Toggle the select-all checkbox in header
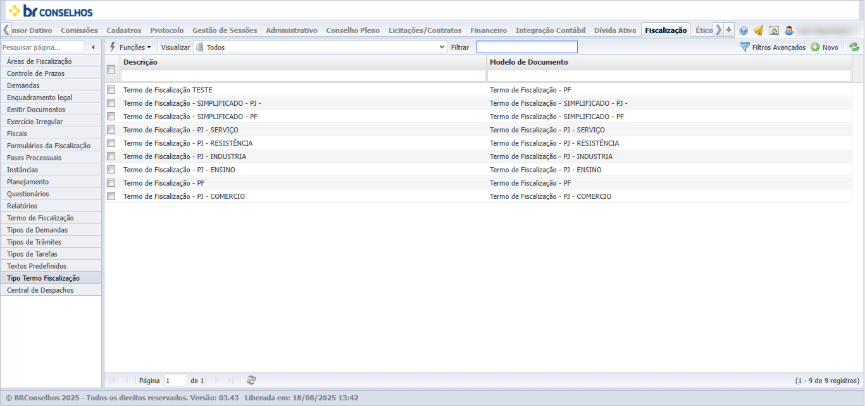This screenshot has height=406, width=865. [x=111, y=69]
